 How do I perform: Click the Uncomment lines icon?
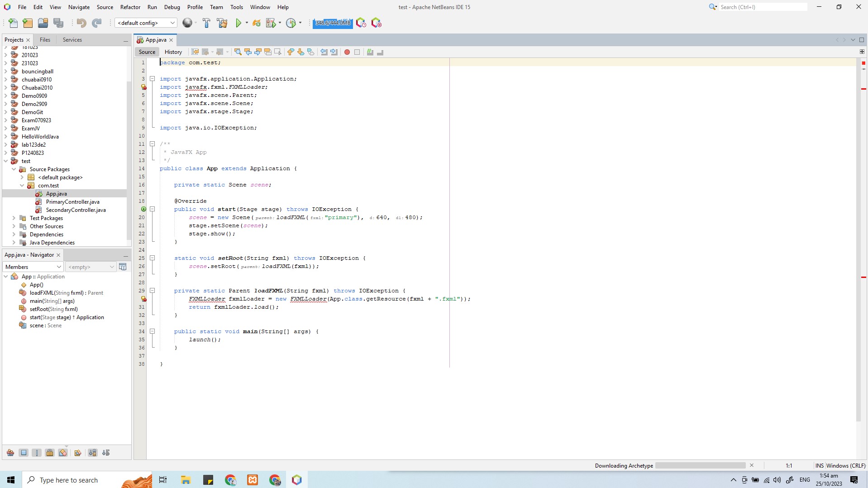click(380, 52)
